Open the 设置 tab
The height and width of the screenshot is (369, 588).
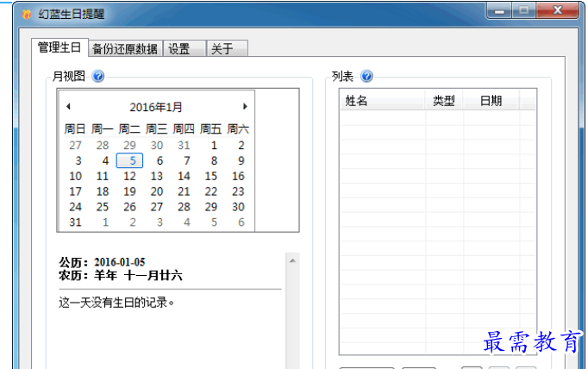(185, 49)
